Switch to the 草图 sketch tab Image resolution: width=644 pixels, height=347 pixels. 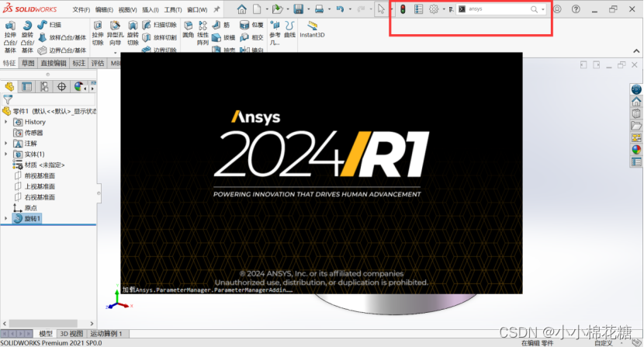[28, 63]
